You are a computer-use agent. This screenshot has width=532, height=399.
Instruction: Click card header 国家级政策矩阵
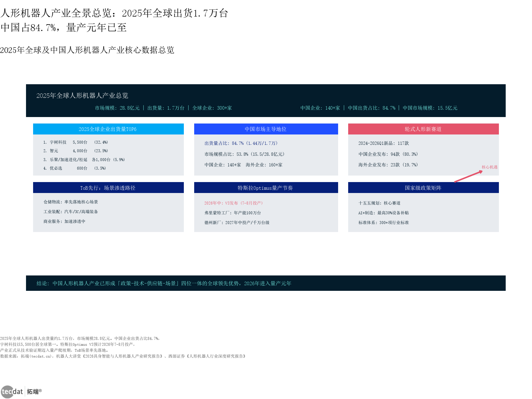tap(423, 188)
